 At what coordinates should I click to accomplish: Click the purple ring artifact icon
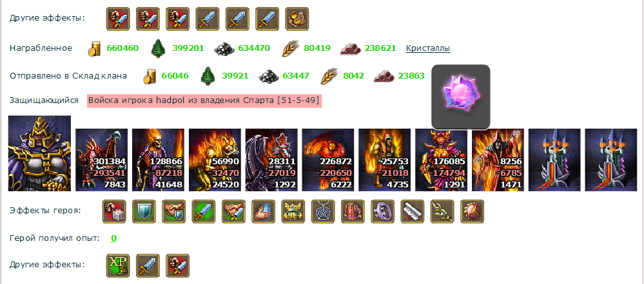coord(383,211)
